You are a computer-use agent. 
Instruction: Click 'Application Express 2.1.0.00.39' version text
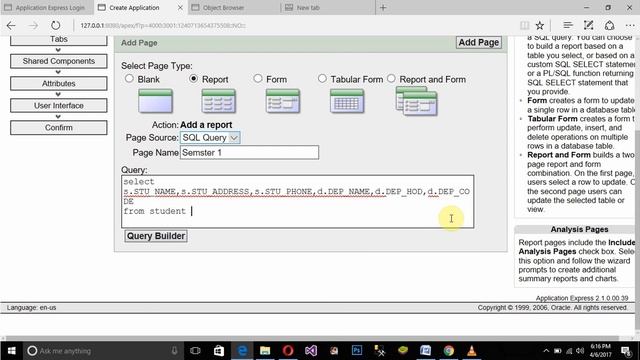[x=582, y=298]
